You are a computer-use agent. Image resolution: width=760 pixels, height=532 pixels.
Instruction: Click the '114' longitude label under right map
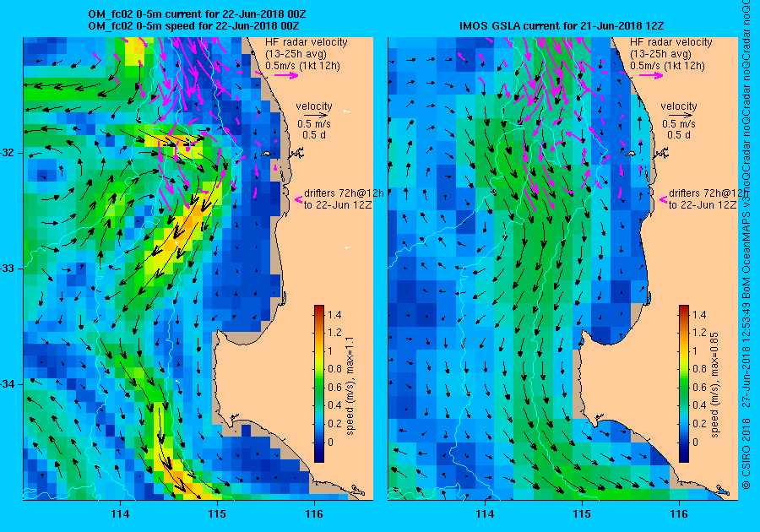click(486, 514)
